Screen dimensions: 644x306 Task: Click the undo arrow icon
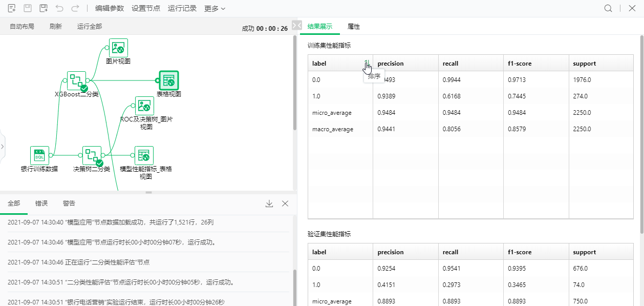59,8
